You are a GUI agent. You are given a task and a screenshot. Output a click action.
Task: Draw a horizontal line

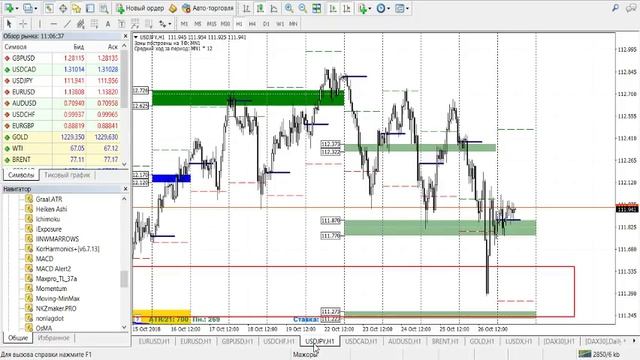53,24
